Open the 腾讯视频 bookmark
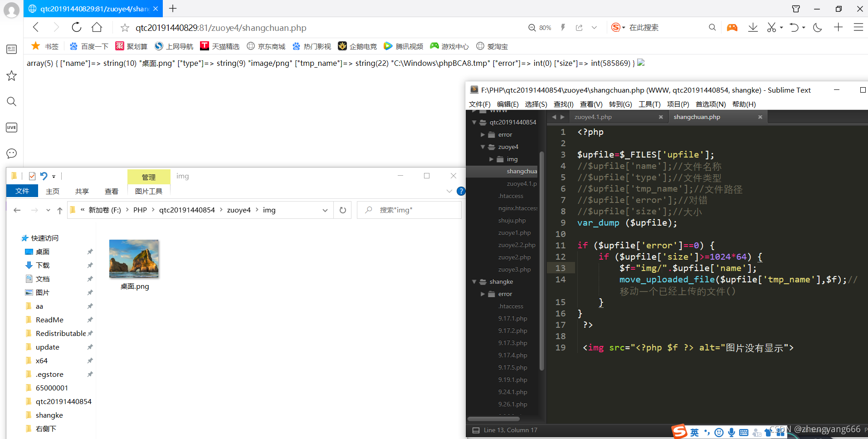Viewport: 868px width, 439px height. (x=404, y=46)
